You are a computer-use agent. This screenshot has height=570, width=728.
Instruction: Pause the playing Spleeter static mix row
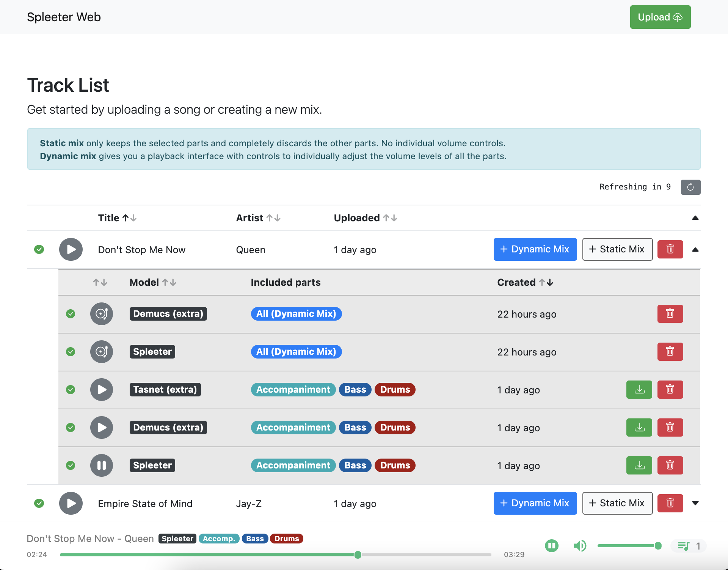click(101, 465)
